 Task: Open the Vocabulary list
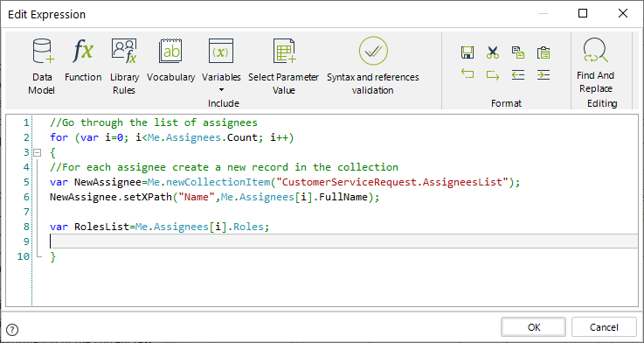coord(170,60)
